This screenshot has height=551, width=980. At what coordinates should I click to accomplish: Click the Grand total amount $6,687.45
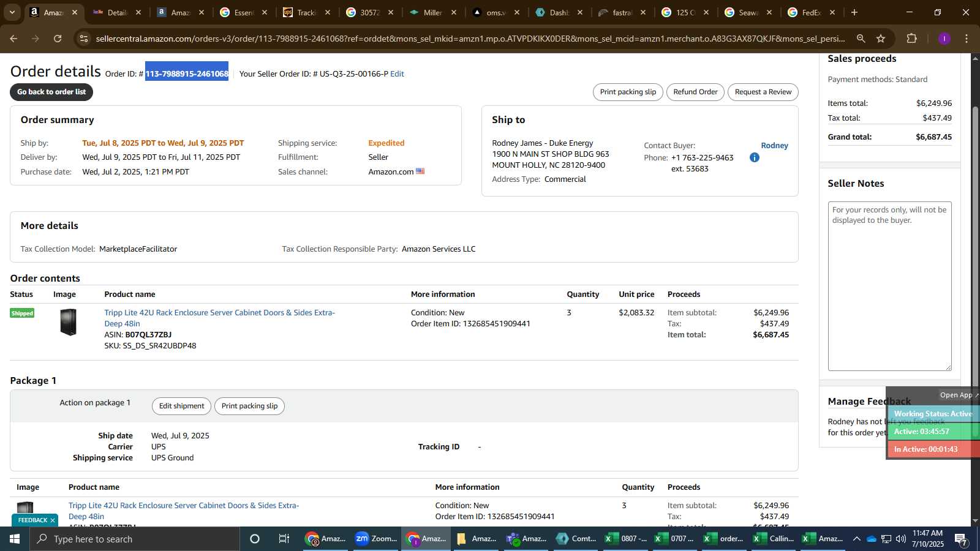pyautogui.click(x=933, y=137)
